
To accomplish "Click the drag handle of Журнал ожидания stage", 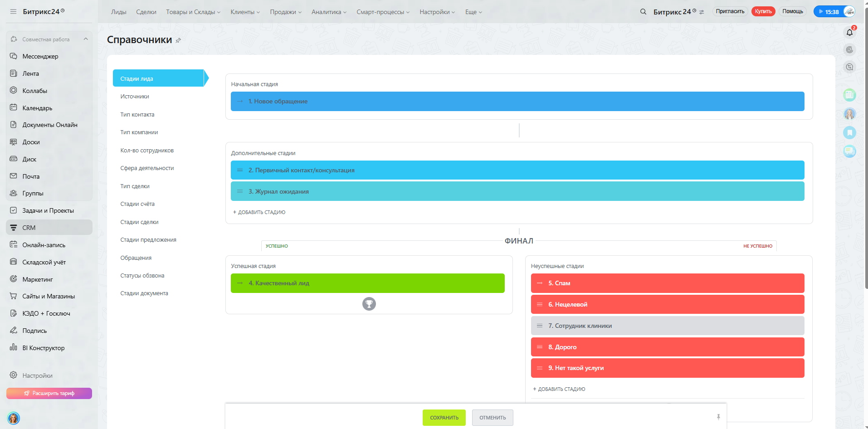I will point(240,191).
